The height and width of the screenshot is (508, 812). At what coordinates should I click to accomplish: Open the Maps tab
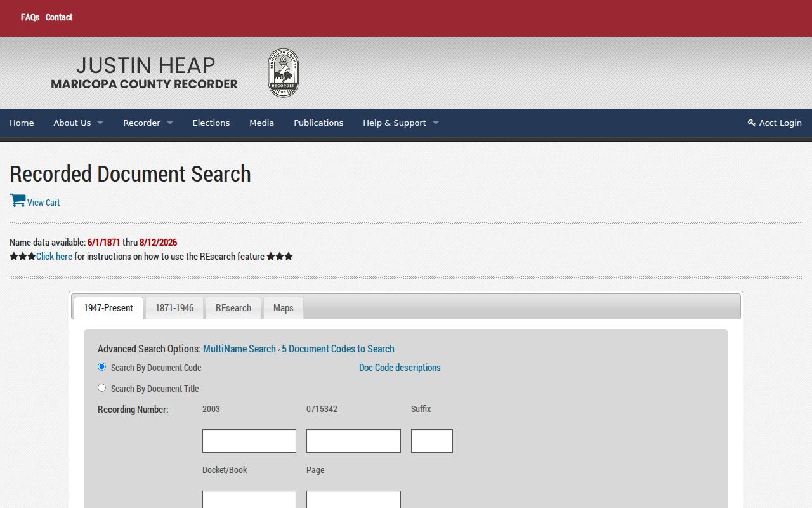pos(284,308)
